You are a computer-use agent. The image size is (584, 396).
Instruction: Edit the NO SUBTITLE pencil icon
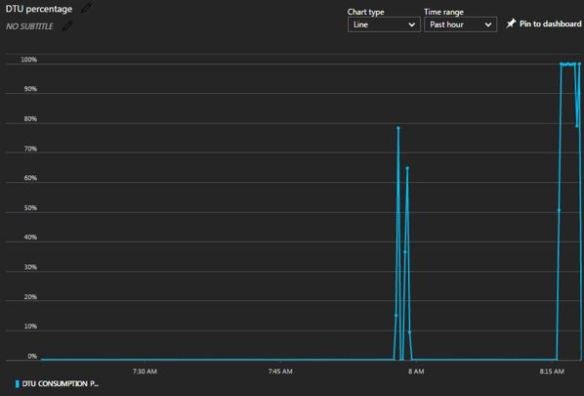point(67,26)
